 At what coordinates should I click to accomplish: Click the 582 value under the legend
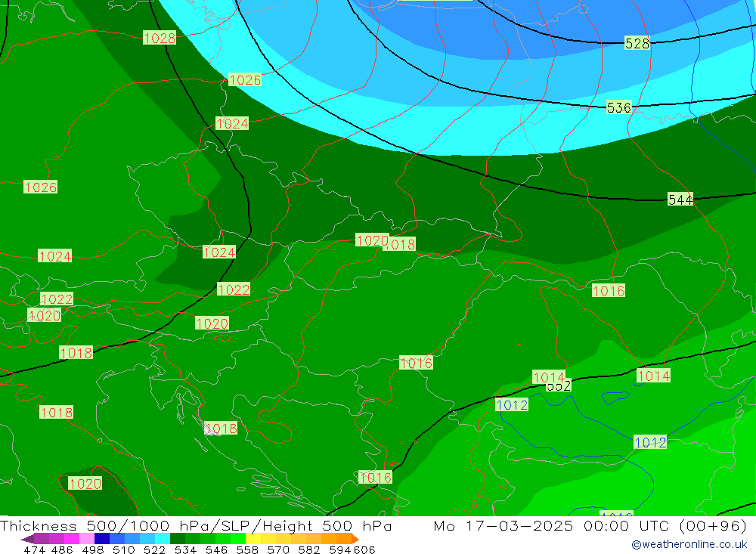coord(309,549)
